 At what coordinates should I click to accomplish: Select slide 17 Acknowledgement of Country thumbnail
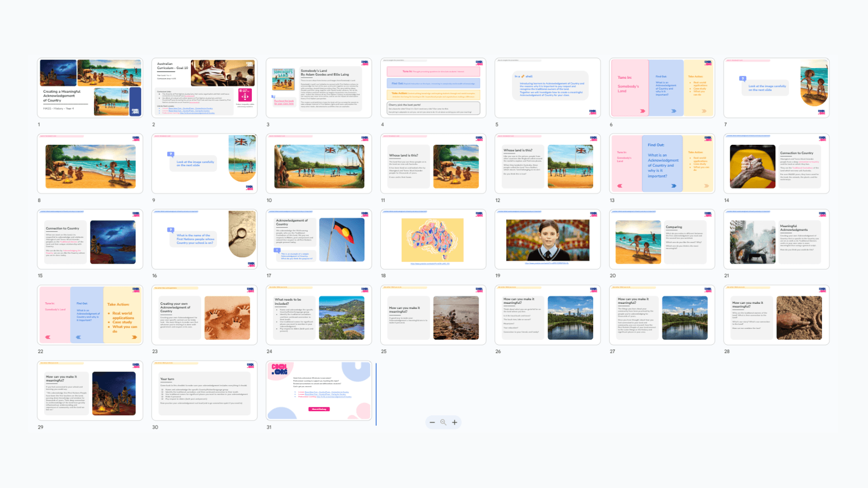(x=318, y=239)
